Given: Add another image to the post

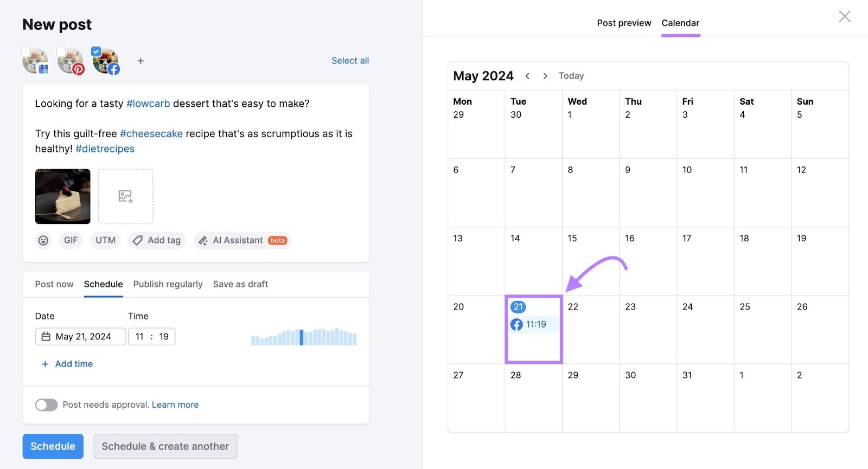Looking at the screenshot, I should click(x=125, y=196).
